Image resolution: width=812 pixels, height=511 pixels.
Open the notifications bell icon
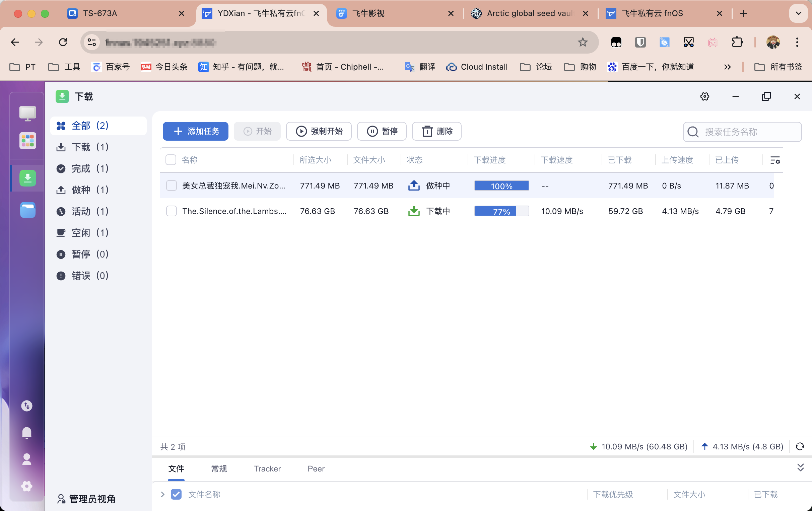[x=27, y=432]
